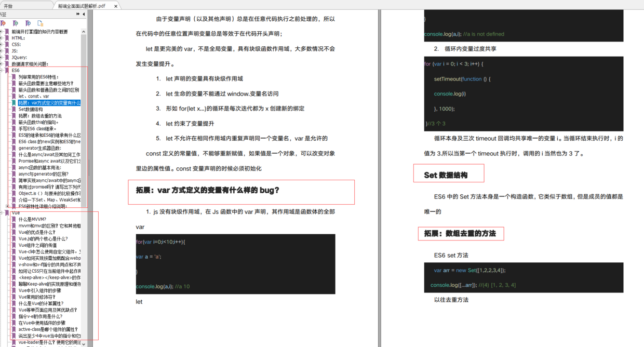Expand the HTML: bookmark node
The width and height of the screenshot is (644, 347).
pyautogui.click(x=2, y=38)
